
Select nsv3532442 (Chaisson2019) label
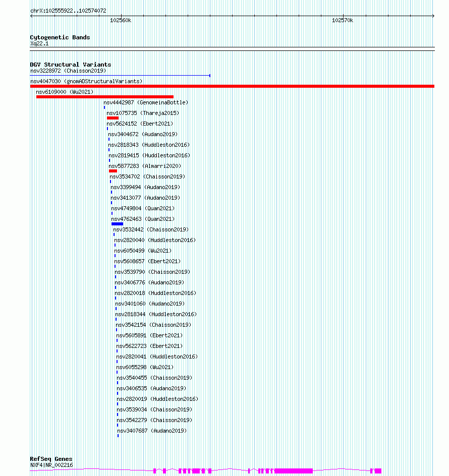(x=151, y=229)
